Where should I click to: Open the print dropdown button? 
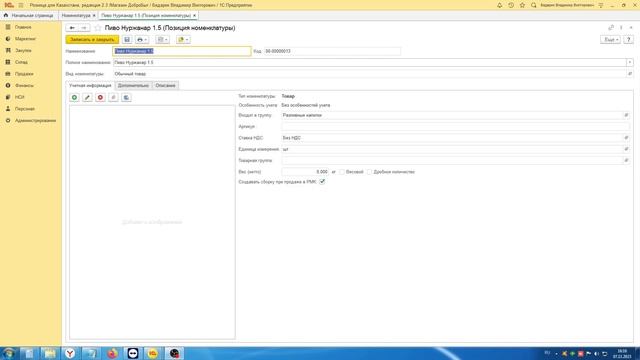(x=142, y=40)
